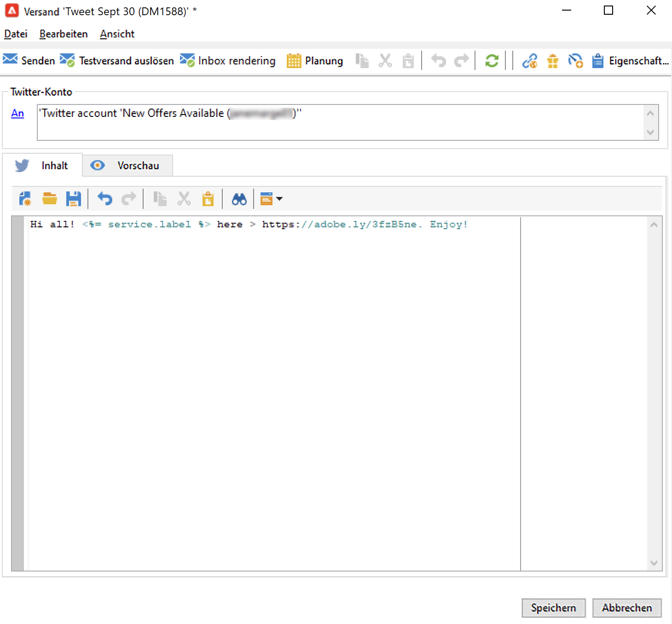Click the An recipient link
This screenshot has height=624, width=672.
[17, 113]
